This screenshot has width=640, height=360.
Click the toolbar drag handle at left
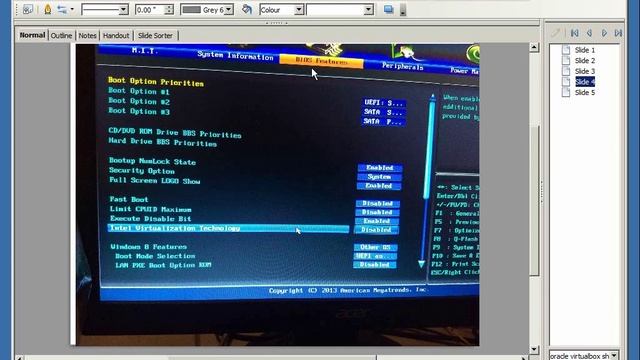click(17, 9)
